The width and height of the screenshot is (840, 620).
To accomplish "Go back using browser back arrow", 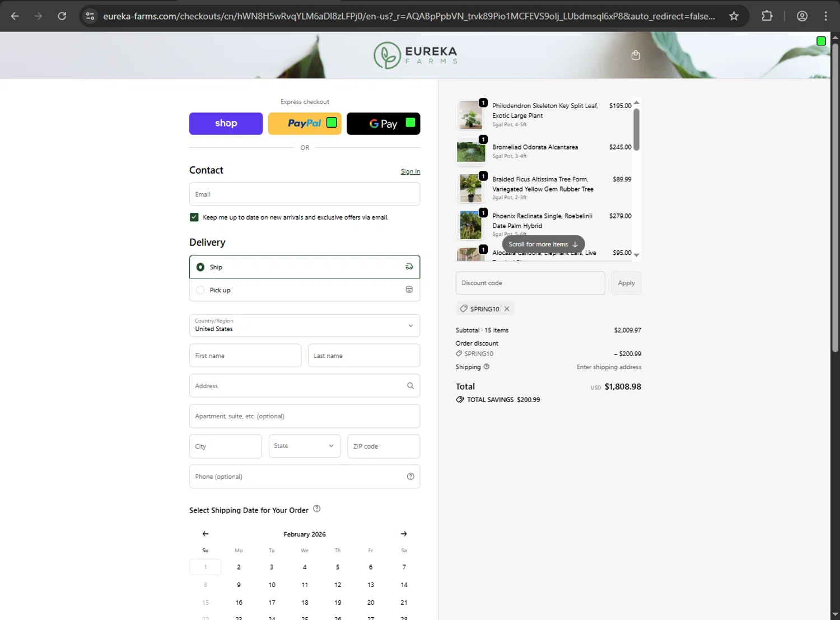I will point(15,16).
